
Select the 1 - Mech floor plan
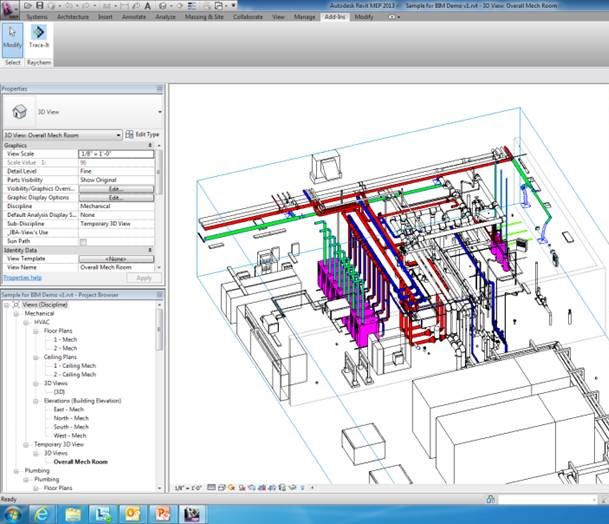(65, 340)
